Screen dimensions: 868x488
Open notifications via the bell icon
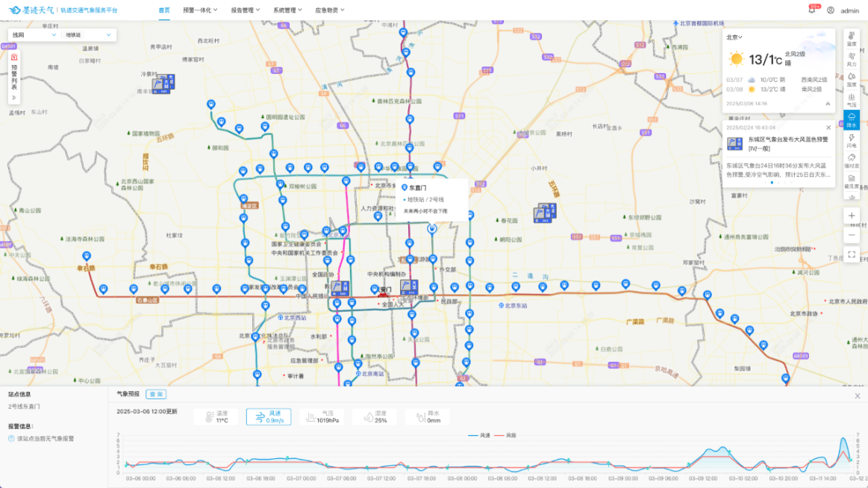pyautogui.click(x=812, y=10)
